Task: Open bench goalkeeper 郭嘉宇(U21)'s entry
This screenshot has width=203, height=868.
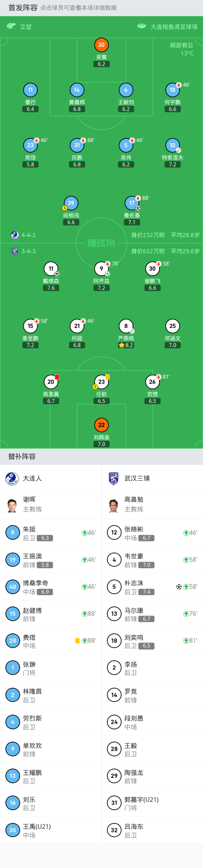Action: [152, 803]
